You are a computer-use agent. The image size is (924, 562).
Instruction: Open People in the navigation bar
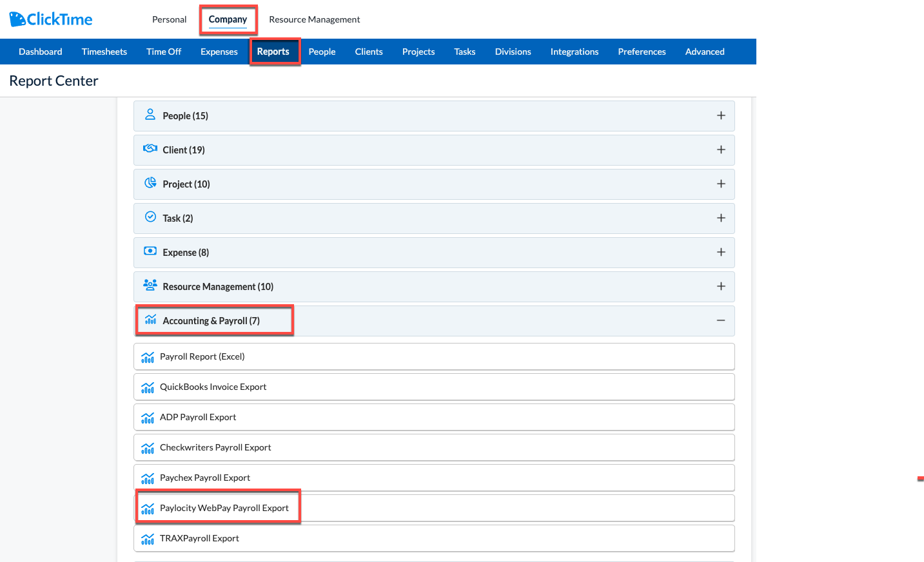click(x=322, y=52)
